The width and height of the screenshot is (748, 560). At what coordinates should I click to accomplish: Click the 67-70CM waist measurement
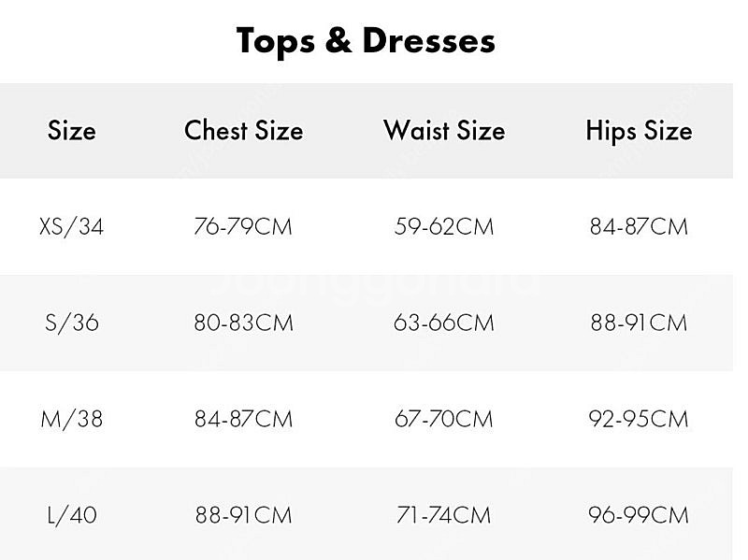pyautogui.click(x=443, y=419)
